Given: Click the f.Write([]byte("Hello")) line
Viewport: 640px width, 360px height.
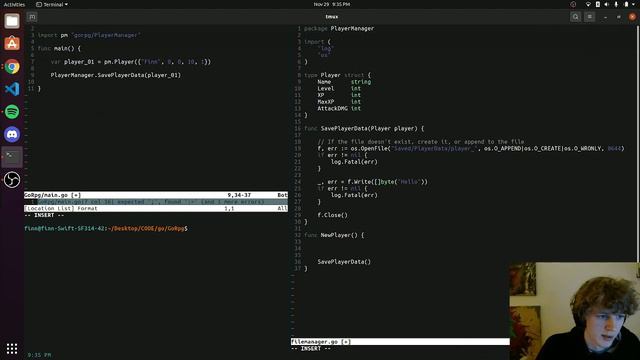Looking at the screenshot, I should [x=372, y=182].
